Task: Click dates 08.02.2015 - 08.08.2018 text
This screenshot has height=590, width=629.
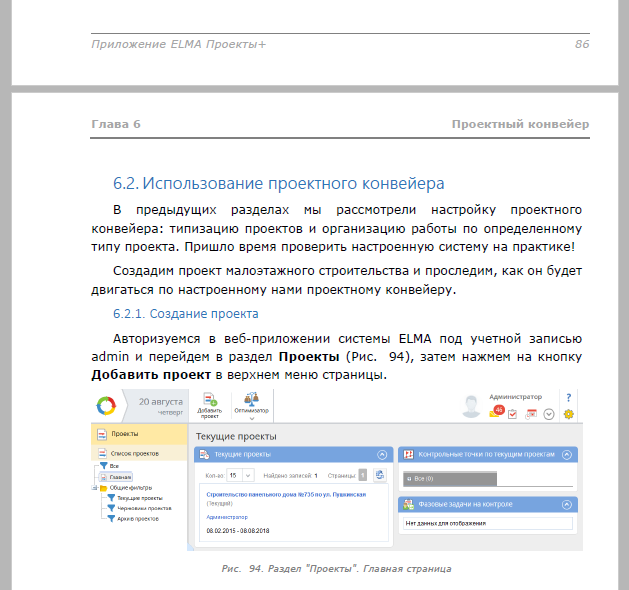Action: (238, 531)
